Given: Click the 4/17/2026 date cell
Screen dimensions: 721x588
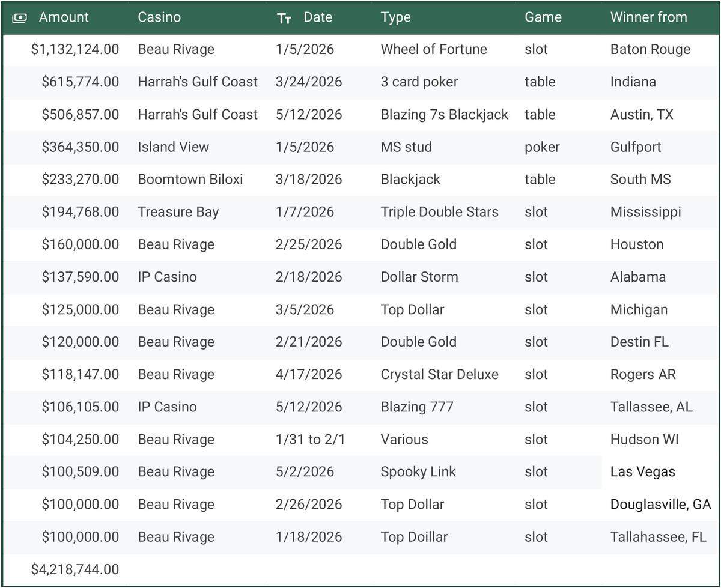Looking at the screenshot, I should tap(309, 374).
